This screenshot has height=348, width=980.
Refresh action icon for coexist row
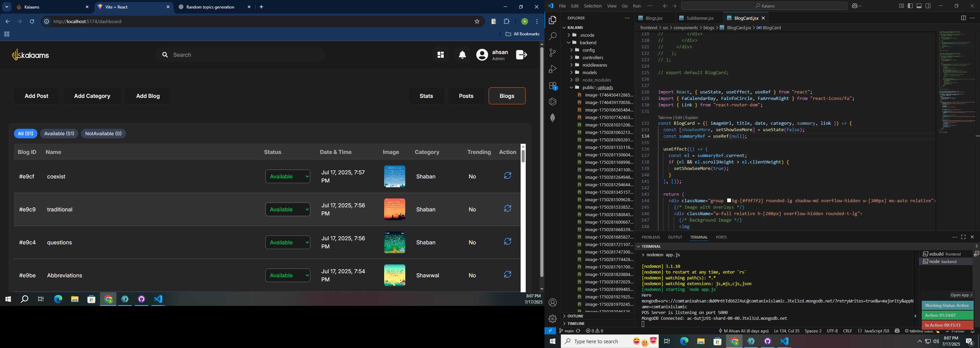tap(507, 175)
